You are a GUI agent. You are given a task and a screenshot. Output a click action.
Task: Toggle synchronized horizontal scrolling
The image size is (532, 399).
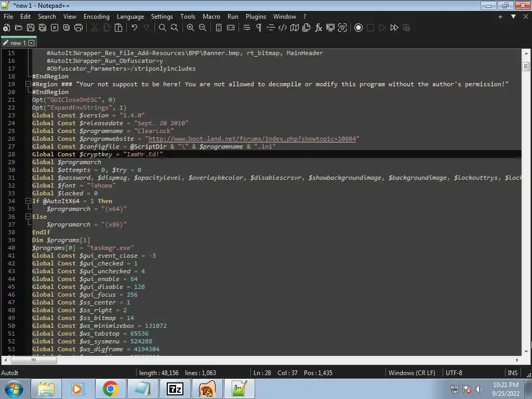click(231, 28)
